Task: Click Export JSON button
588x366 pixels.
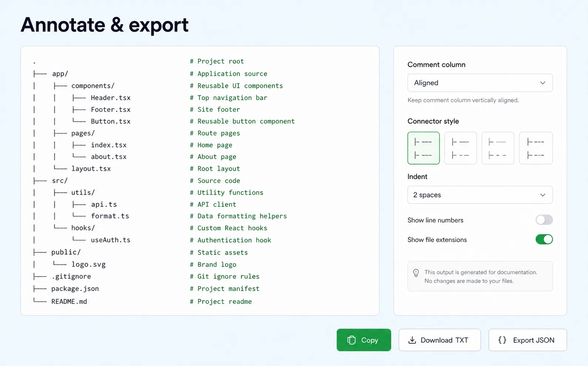Action: (528, 340)
